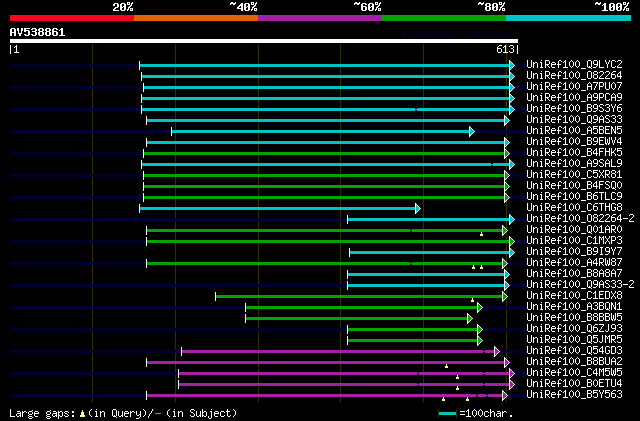The image size is (640, 421).
Task: Open hit UniRef100_O82264
Action: click(x=574, y=75)
